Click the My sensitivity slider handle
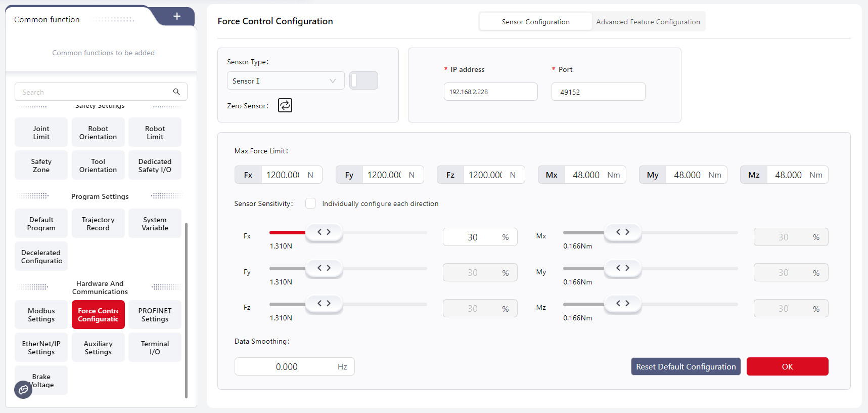The height and width of the screenshot is (413, 868). point(622,268)
